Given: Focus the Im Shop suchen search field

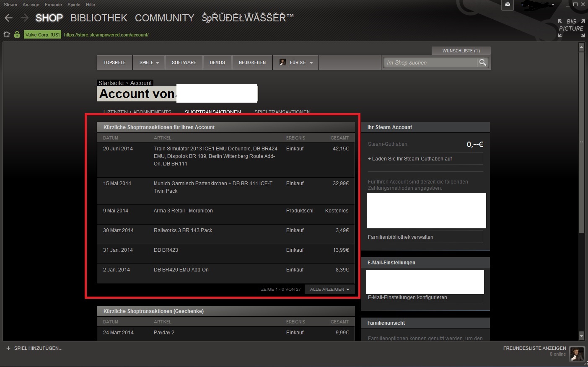Looking at the screenshot, I should pyautogui.click(x=430, y=62).
